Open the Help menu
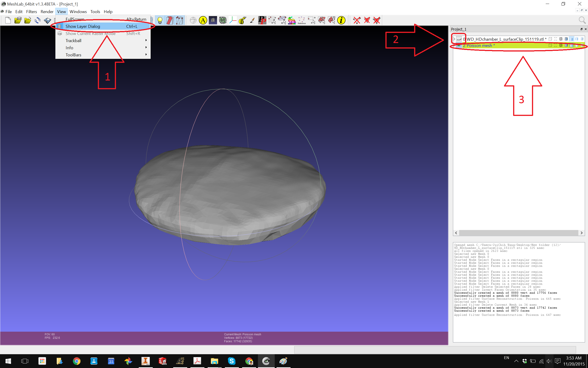588x368 pixels. click(x=108, y=11)
